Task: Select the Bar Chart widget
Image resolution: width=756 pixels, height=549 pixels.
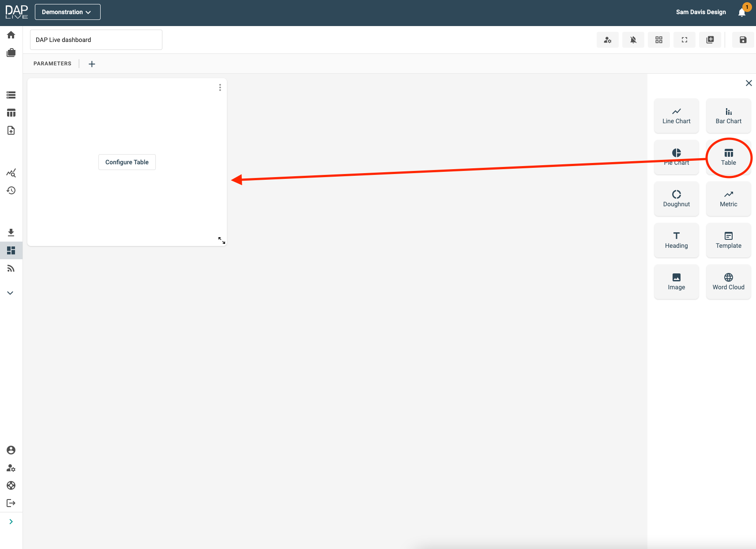Action: [x=728, y=116]
